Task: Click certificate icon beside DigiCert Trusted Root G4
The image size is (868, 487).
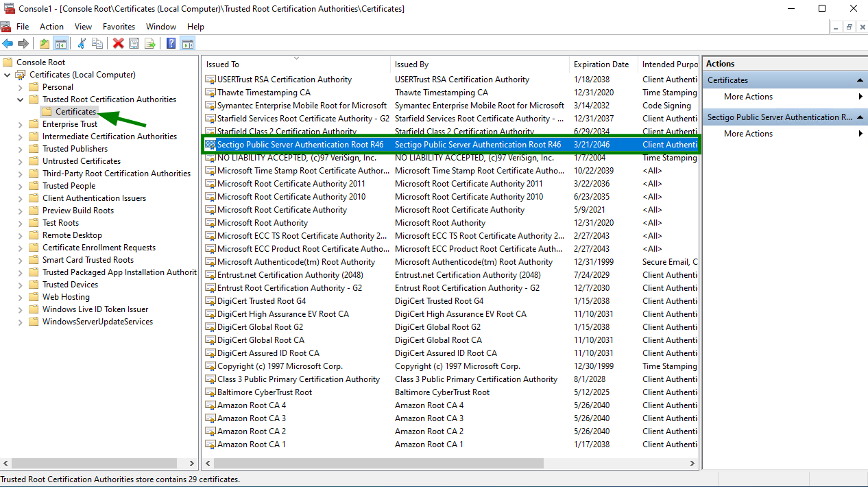Action: pos(210,301)
